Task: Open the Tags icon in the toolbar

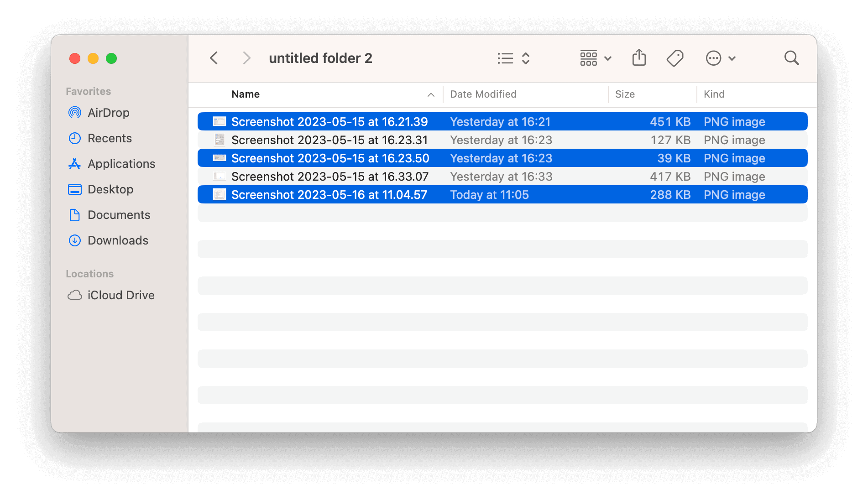Action: click(675, 58)
